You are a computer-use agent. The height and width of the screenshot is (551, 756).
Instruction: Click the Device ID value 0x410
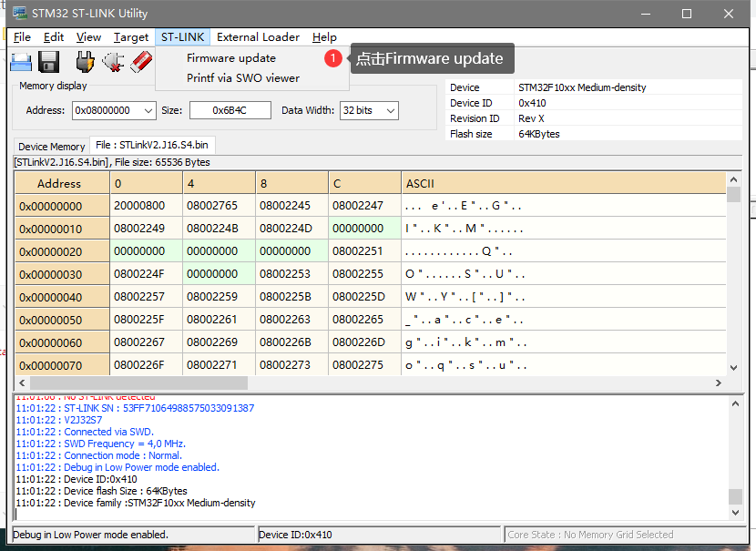pos(532,103)
